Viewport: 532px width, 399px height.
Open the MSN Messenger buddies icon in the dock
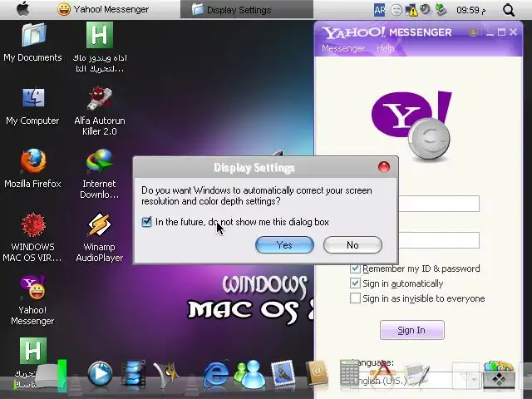tap(249, 375)
